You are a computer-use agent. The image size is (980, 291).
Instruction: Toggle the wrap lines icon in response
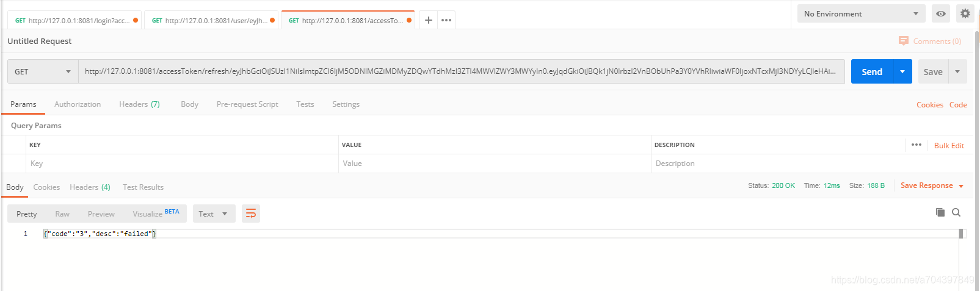[251, 214]
